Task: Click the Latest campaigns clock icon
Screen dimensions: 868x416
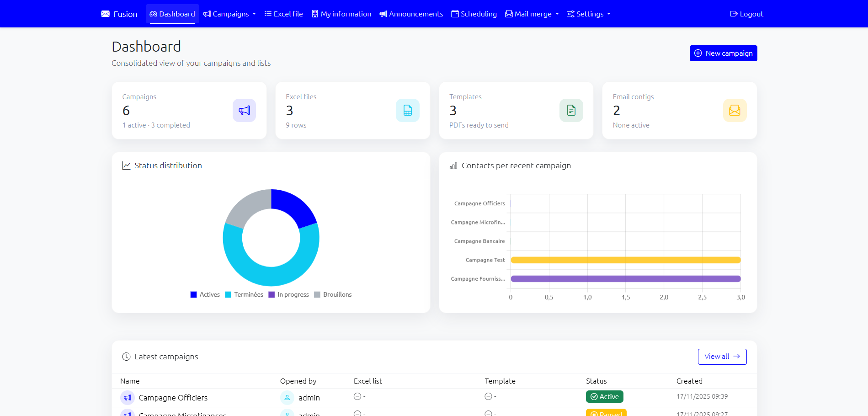Action: [x=126, y=357]
